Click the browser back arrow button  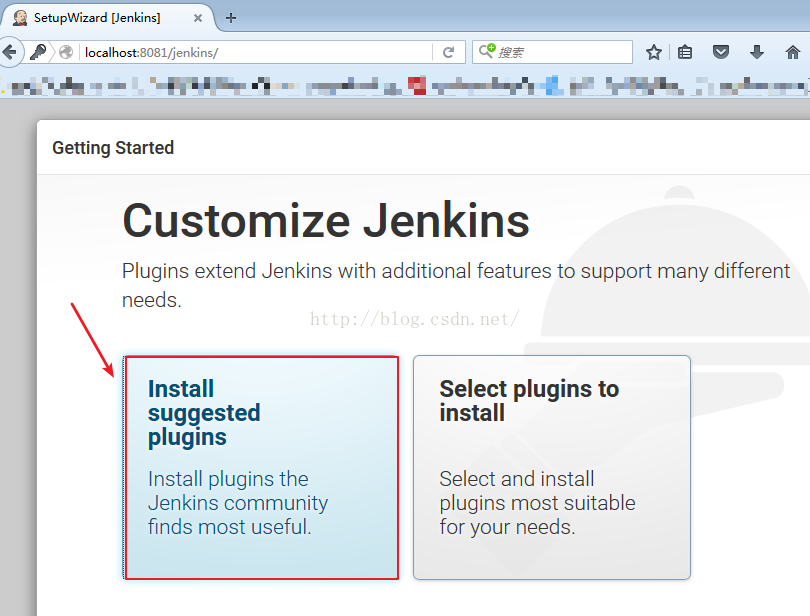point(10,52)
